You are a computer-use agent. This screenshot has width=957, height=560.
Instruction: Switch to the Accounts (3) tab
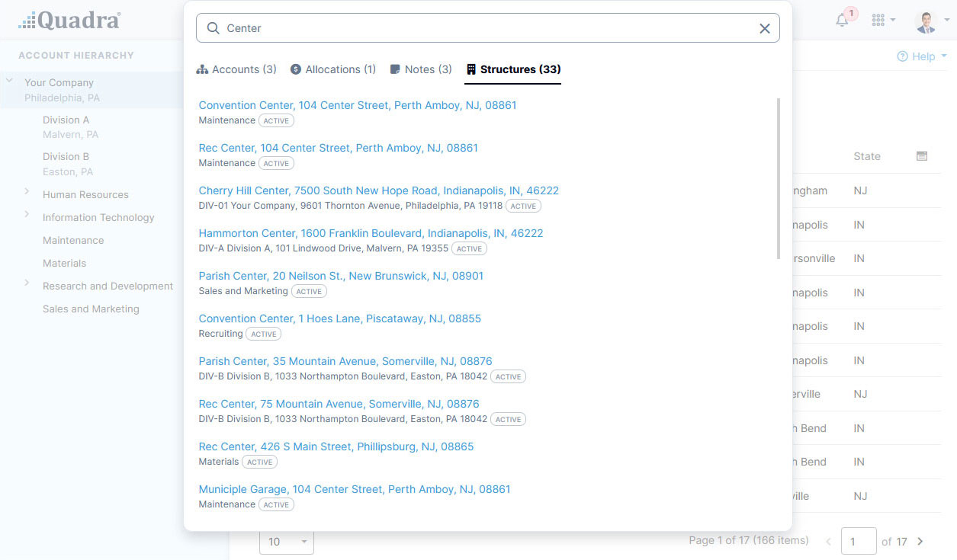click(236, 69)
